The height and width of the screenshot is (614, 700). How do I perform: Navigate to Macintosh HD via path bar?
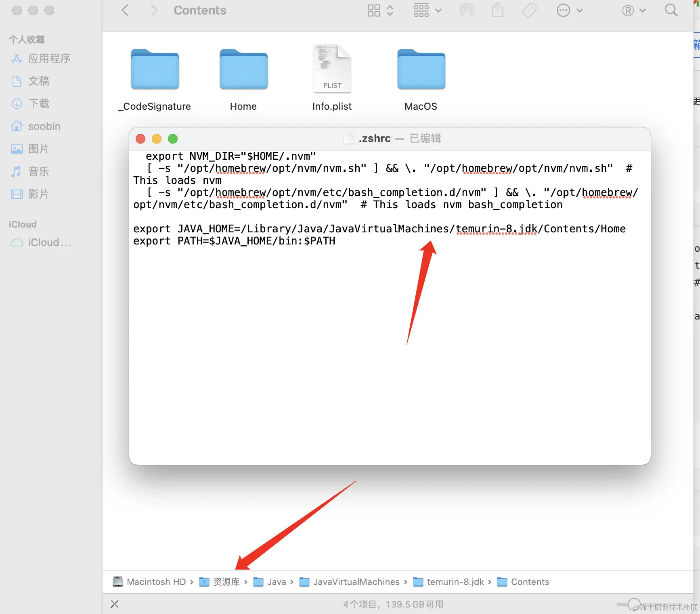156,582
